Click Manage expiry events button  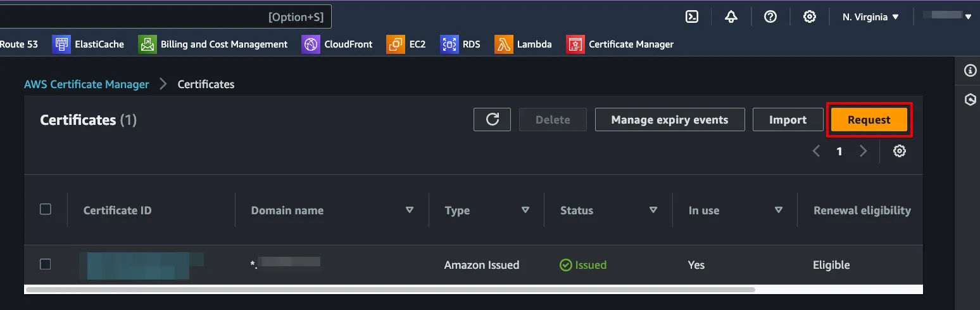tap(670, 120)
